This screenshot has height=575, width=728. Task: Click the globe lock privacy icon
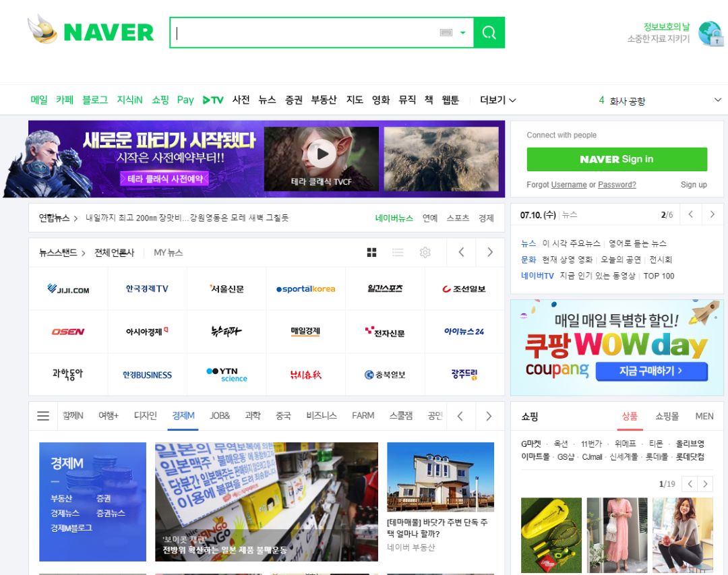(711, 34)
